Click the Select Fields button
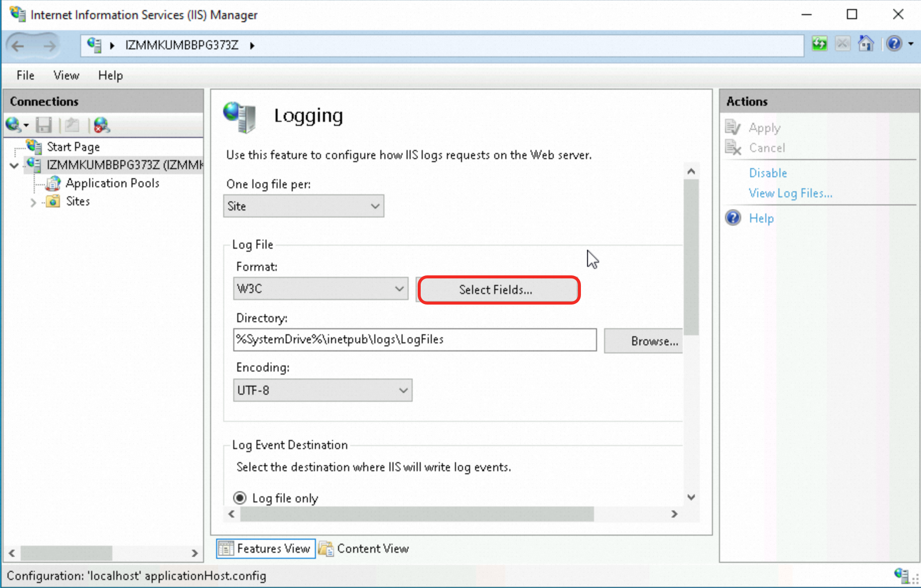The width and height of the screenshot is (921, 588). pos(499,290)
